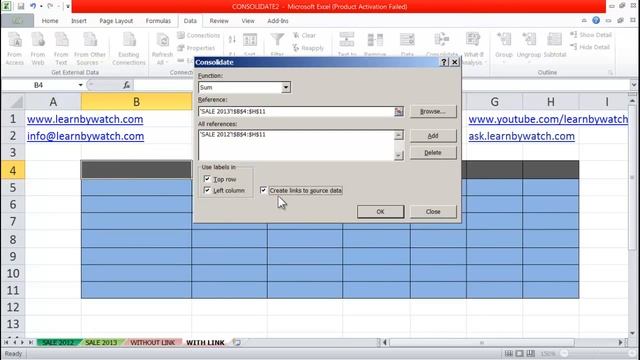Click the insert function fx icon
The image size is (640, 360).
[x=127, y=85]
